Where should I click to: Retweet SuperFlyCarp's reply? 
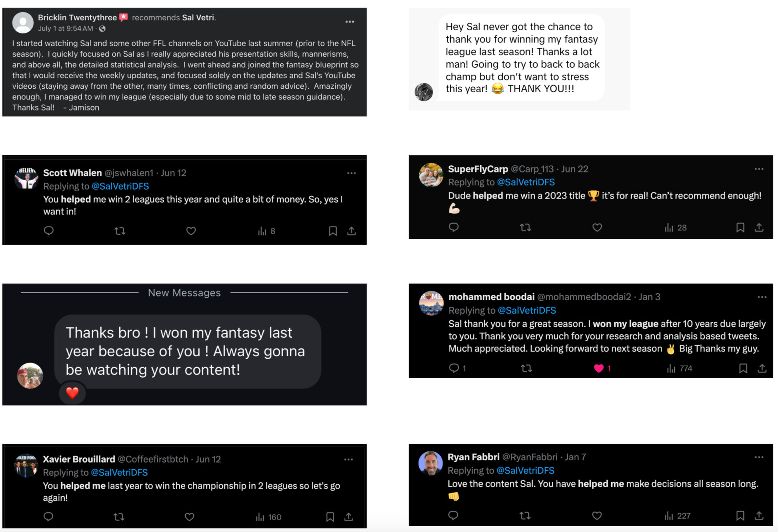pos(525,227)
